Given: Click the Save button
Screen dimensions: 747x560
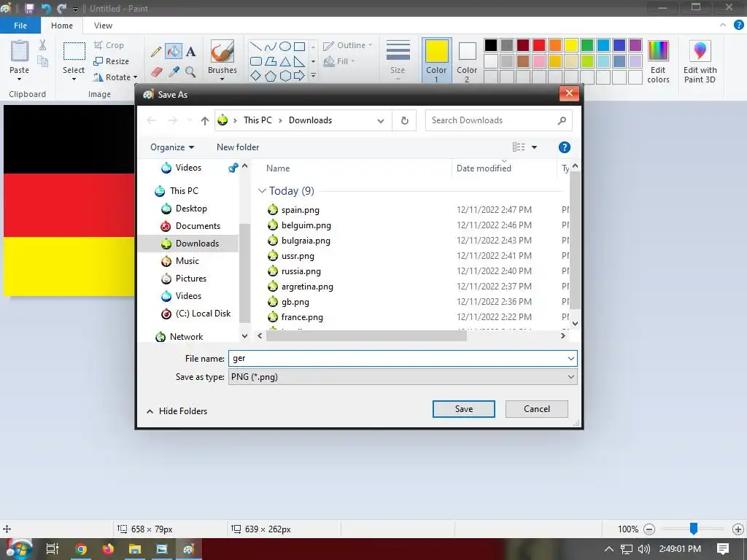Looking at the screenshot, I should [x=463, y=409].
